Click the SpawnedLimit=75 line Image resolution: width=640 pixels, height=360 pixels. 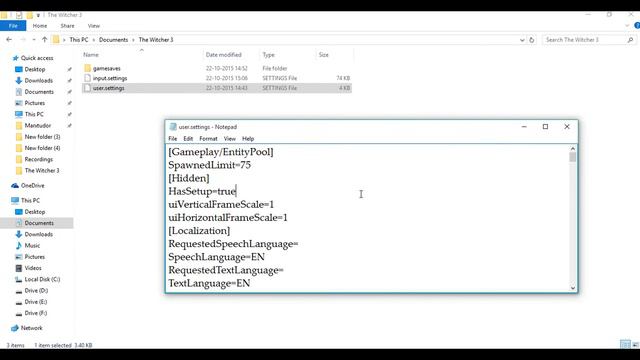pos(209,165)
